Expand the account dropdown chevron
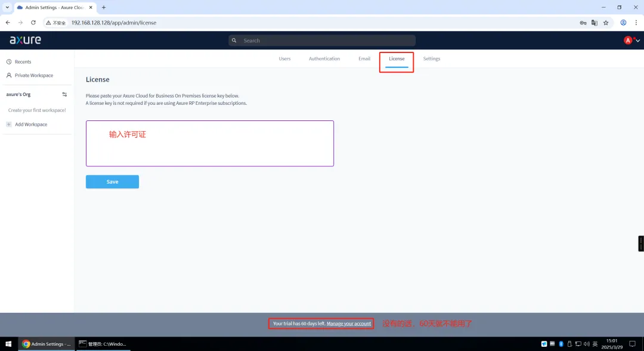Viewport: 644px width, 351px height. (638, 41)
